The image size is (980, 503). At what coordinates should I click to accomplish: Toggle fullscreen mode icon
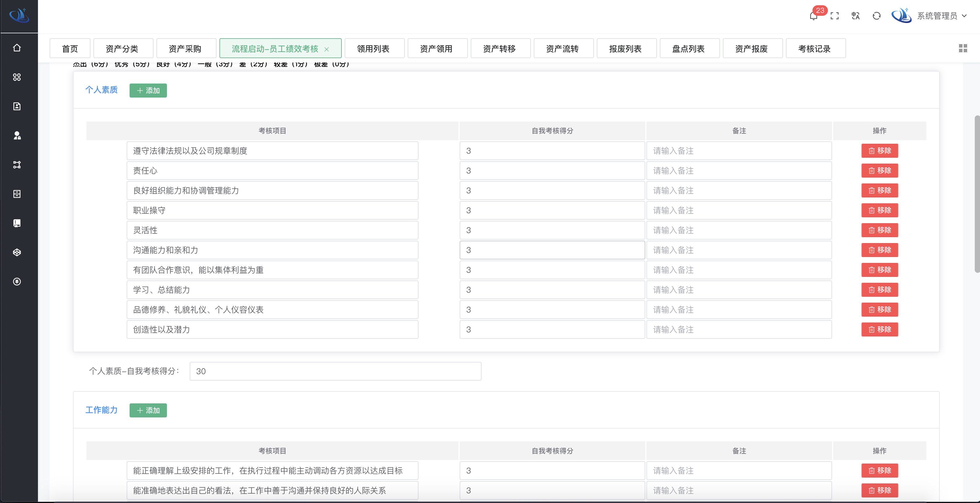click(835, 16)
